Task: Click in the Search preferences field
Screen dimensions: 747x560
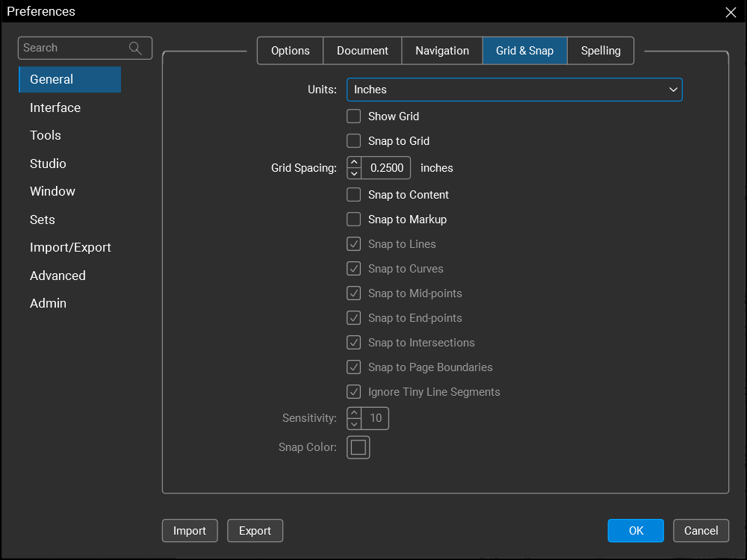Action: click(73, 49)
